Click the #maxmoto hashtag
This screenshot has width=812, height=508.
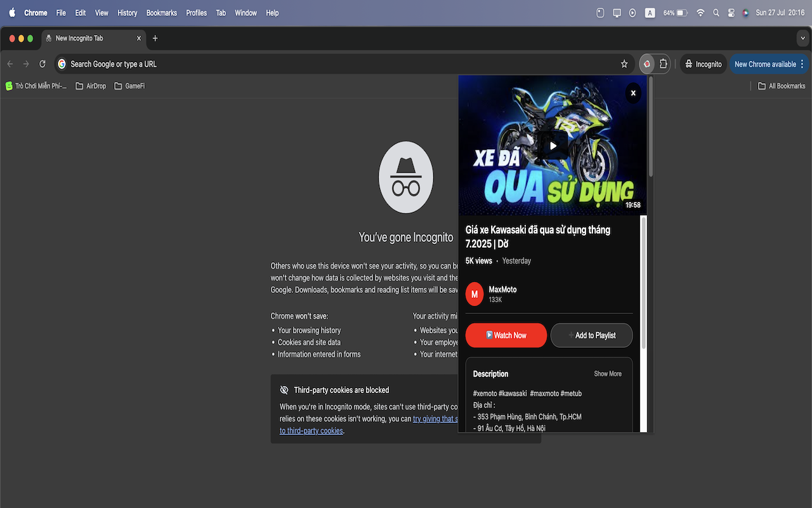click(x=544, y=394)
